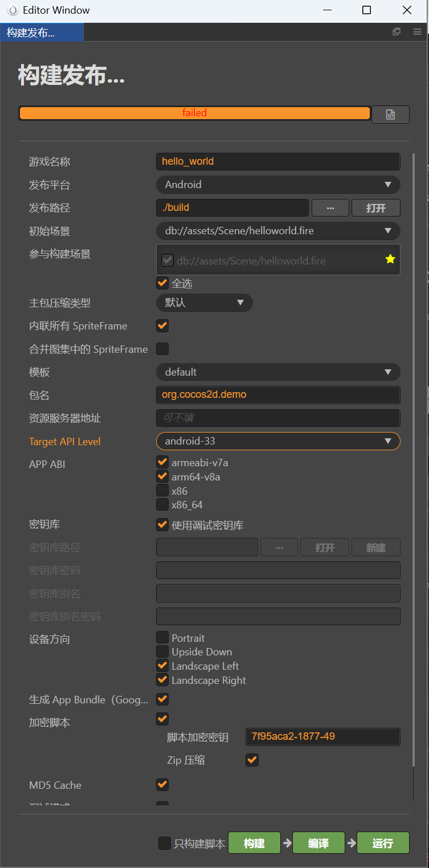The width and height of the screenshot is (429, 868).
Task: Click the popout panel icon in tab bar
Action: click(x=397, y=32)
